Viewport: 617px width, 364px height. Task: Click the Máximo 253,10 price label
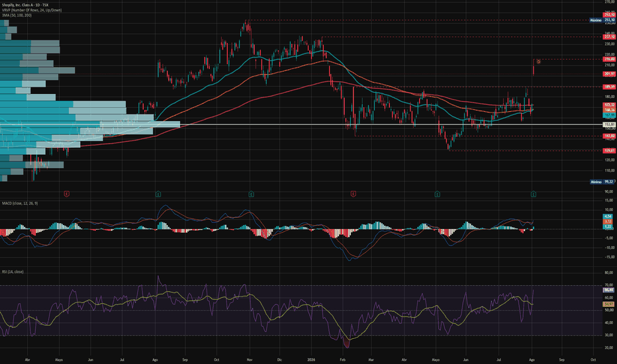pos(602,20)
